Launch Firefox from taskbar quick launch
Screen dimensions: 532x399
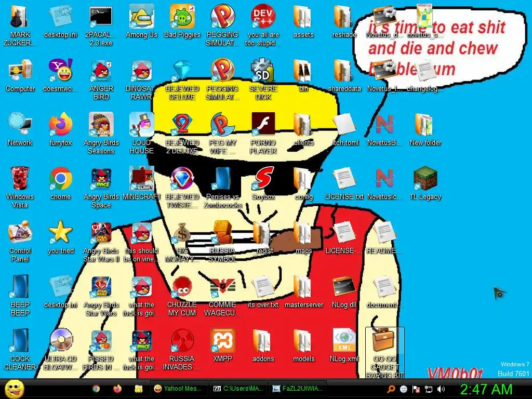click(x=117, y=389)
